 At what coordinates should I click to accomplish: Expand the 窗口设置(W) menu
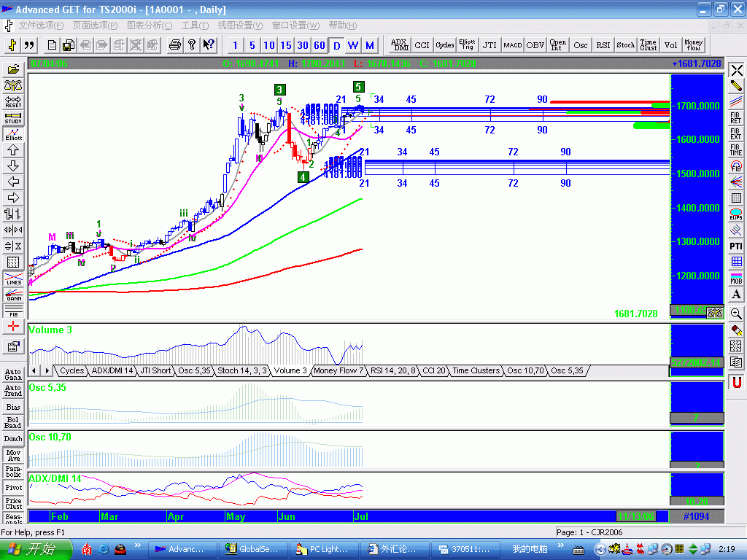pos(295,26)
